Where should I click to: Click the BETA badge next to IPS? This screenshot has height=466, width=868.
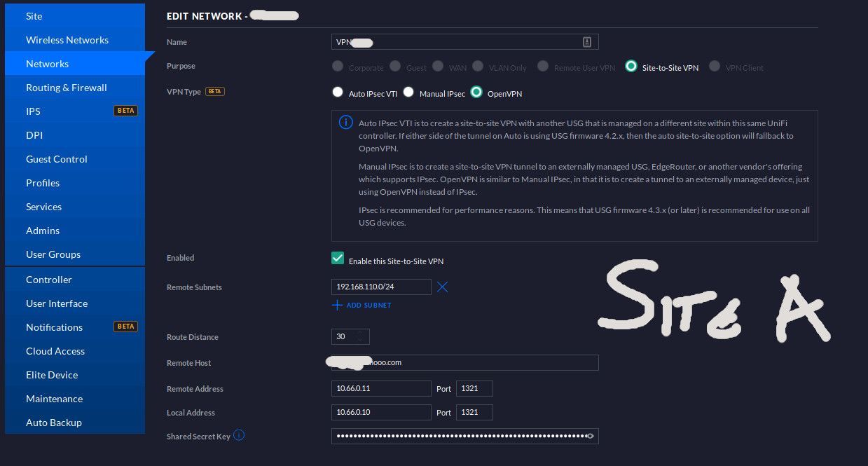125,111
